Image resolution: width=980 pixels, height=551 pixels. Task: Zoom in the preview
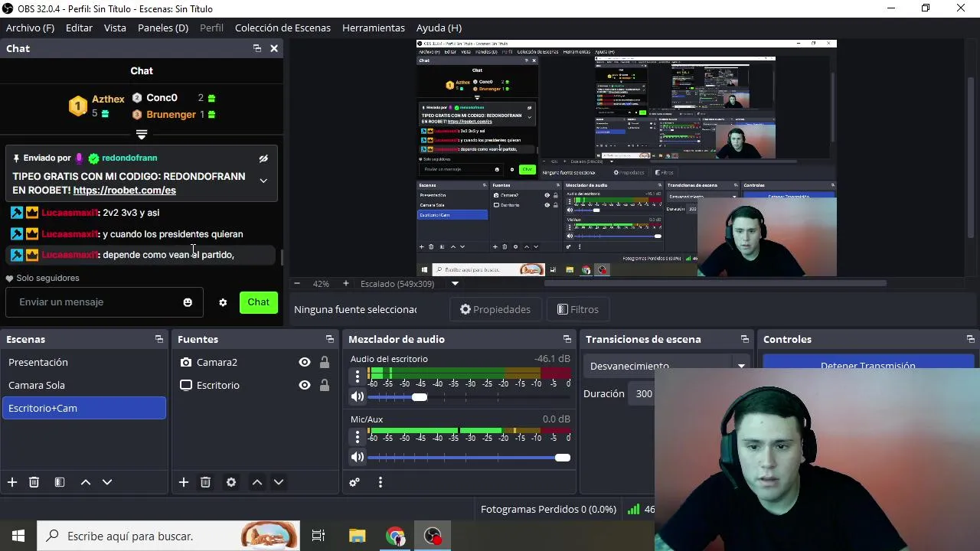coord(345,283)
